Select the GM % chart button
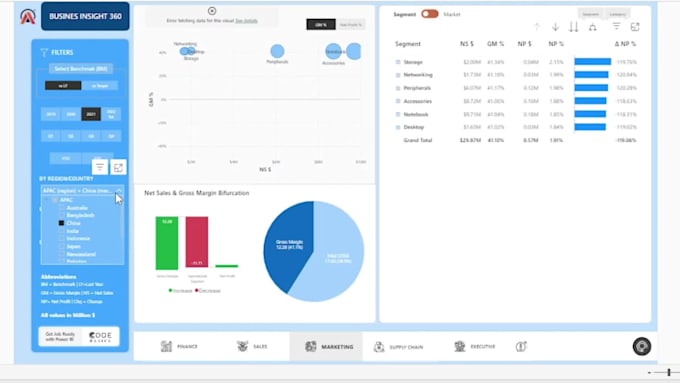The width and height of the screenshot is (680, 383). point(321,25)
